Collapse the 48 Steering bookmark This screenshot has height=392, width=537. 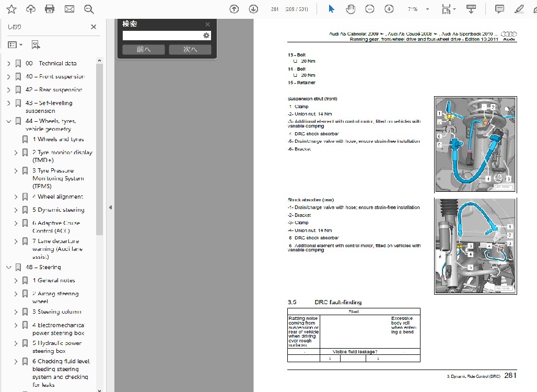(x=9, y=267)
